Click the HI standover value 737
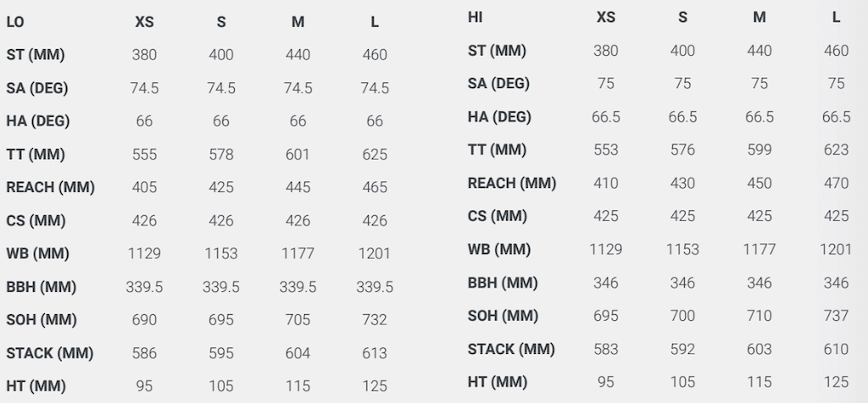This screenshot has height=403, width=868. click(836, 316)
